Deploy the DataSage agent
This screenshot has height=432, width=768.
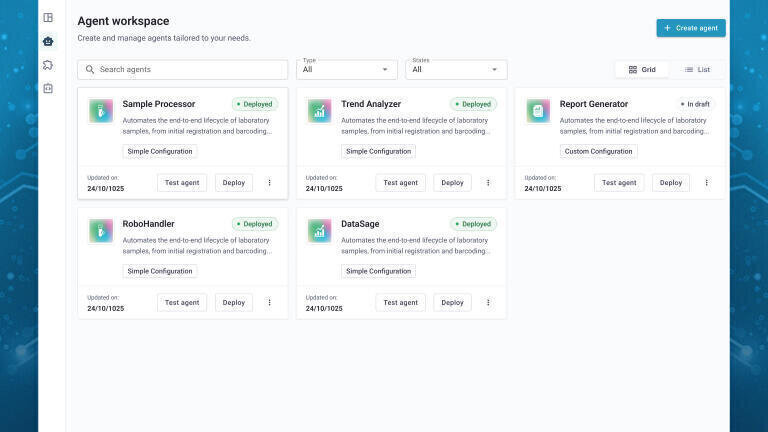point(452,302)
